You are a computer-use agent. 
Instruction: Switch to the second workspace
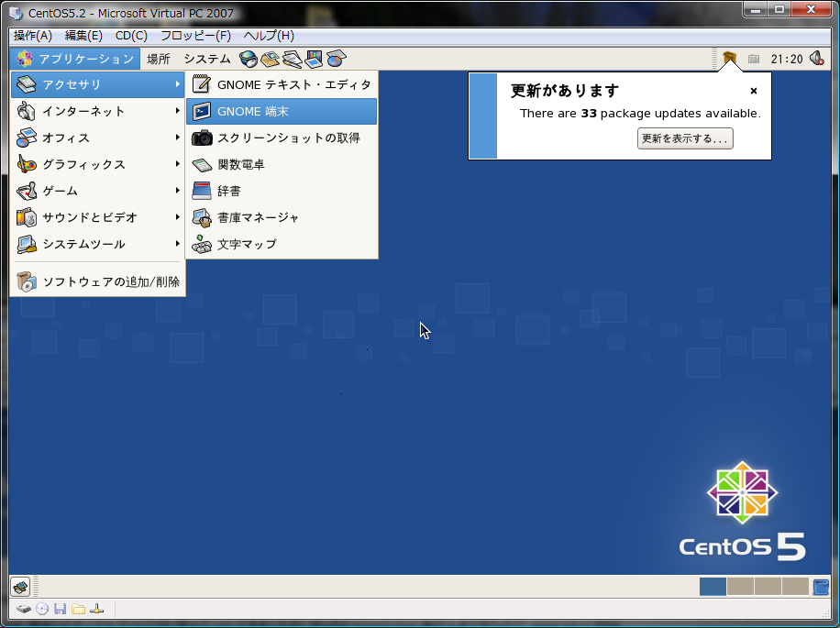point(740,587)
